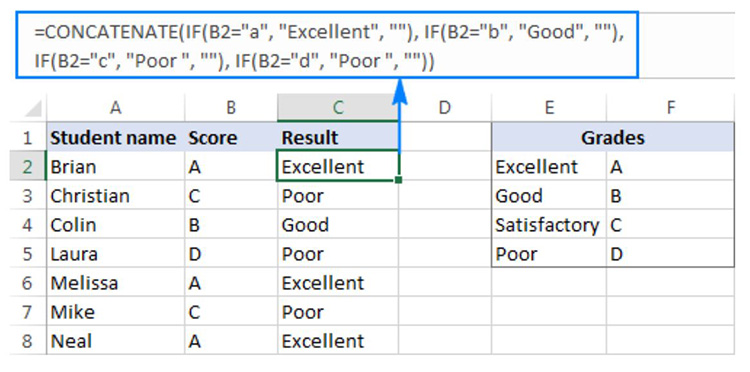Click the fill handle on cell C2
The width and height of the screenshot is (750, 372).
(x=398, y=180)
